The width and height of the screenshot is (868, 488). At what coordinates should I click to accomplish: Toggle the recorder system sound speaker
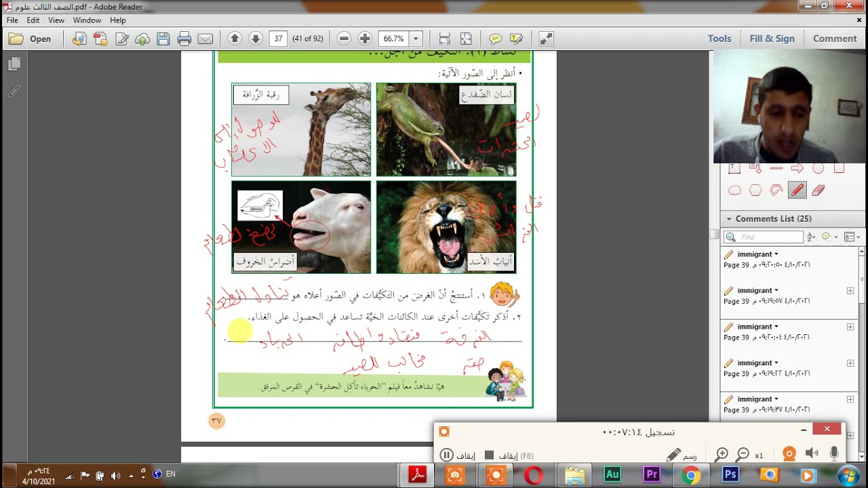(x=812, y=453)
